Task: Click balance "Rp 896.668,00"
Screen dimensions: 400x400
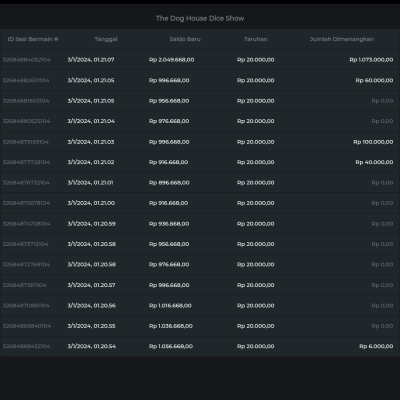Action: pyautogui.click(x=169, y=183)
